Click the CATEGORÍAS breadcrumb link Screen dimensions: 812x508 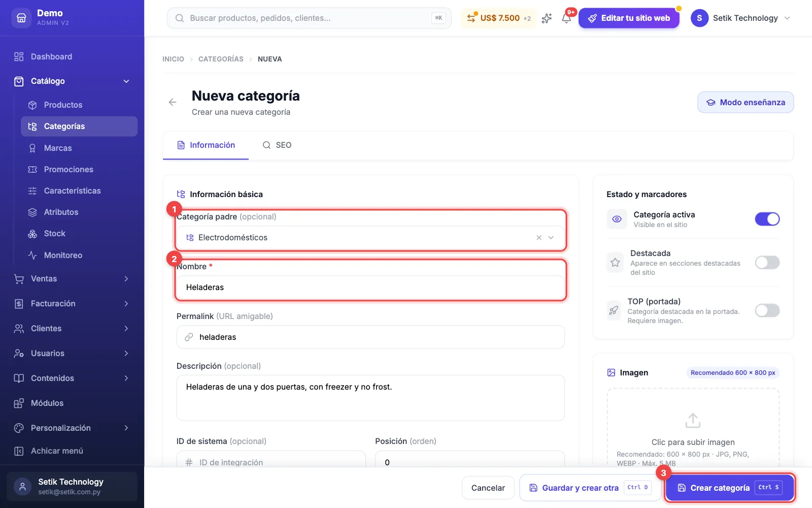[221, 59]
